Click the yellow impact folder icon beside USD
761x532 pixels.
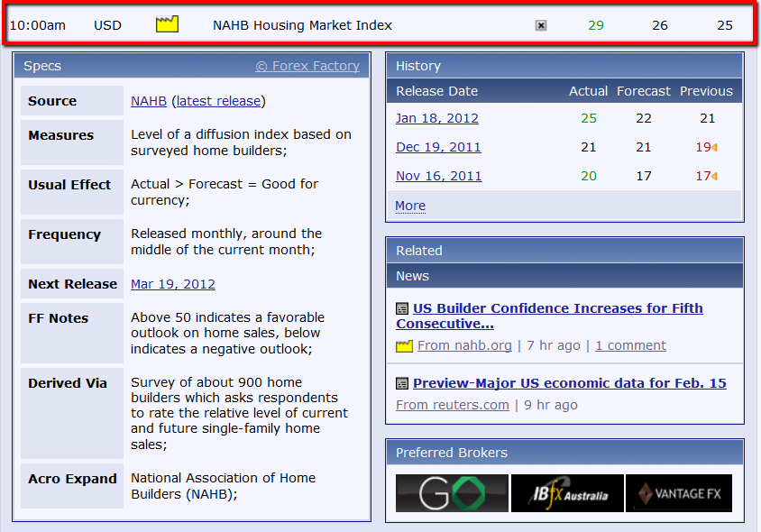coord(167,24)
